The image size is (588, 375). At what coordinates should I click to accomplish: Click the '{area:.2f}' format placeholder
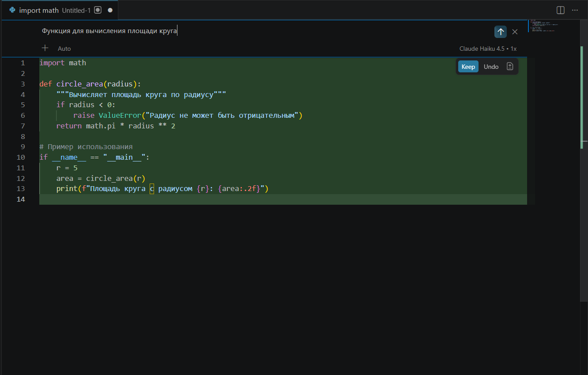point(239,189)
